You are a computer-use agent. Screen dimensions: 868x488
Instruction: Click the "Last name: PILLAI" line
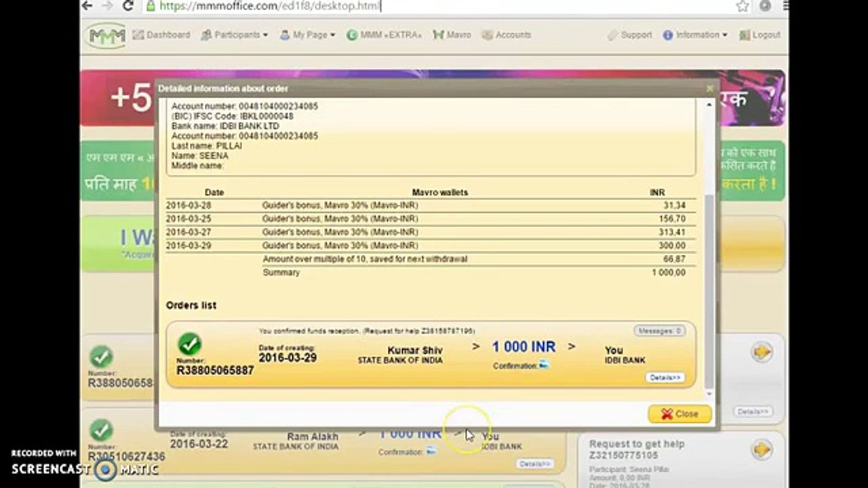[207, 146]
